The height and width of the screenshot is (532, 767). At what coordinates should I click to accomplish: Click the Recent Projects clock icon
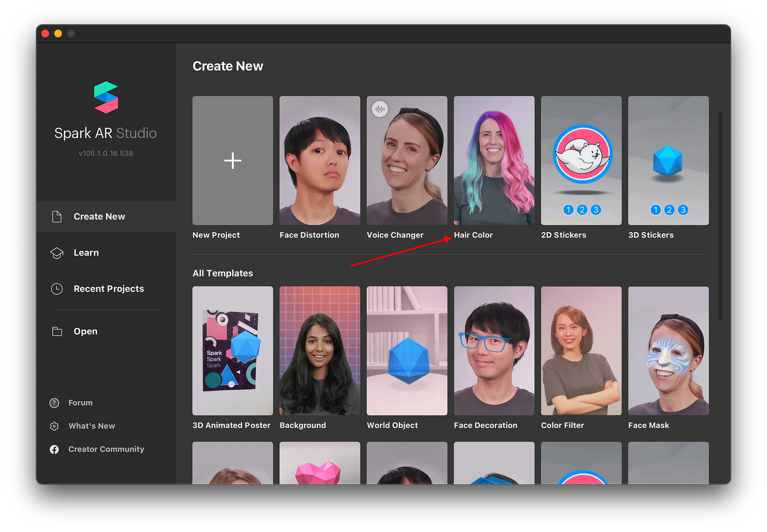(x=57, y=289)
